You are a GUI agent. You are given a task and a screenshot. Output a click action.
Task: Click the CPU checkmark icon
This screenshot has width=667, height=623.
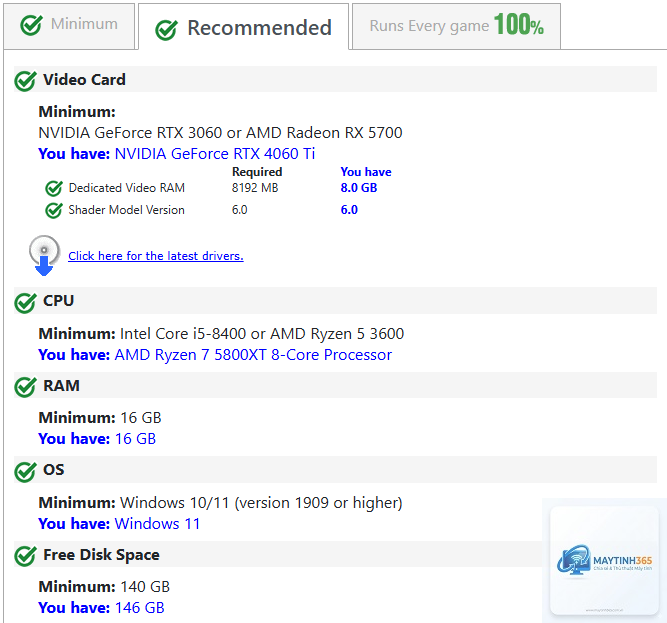pyautogui.click(x=25, y=303)
